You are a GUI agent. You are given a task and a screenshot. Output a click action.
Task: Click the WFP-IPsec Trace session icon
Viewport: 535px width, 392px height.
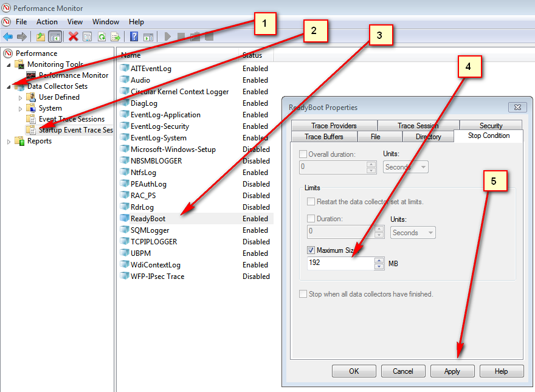(x=125, y=276)
